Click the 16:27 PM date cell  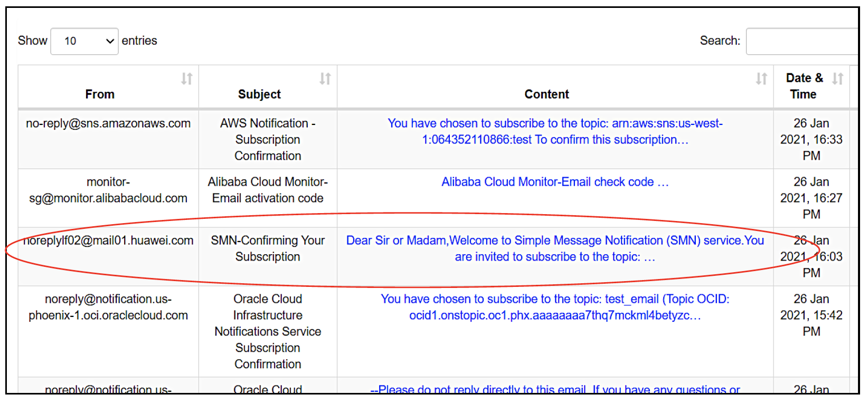tap(812, 198)
